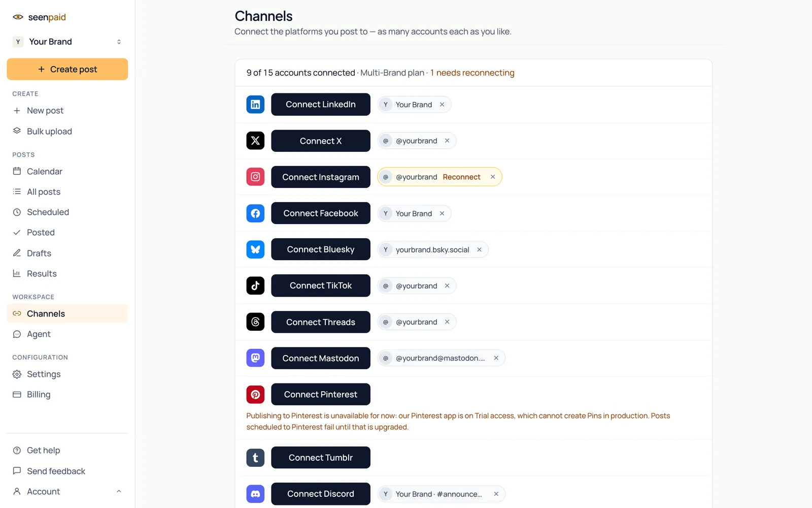
Task: Click the Channels page heading
Action: (264, 16)
